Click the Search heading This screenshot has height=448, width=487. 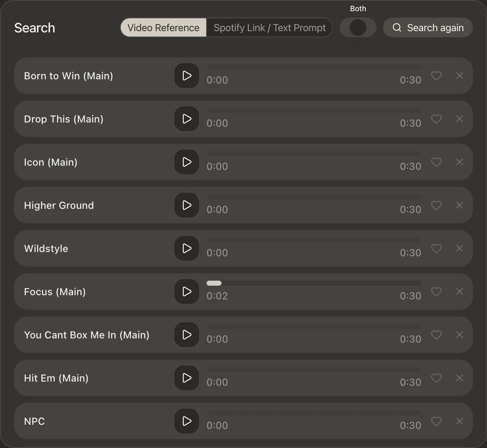tap(35, 28)
